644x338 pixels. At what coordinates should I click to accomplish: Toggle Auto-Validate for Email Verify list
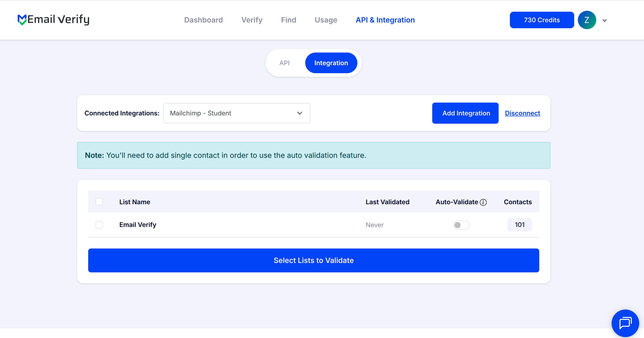point(461,225)
